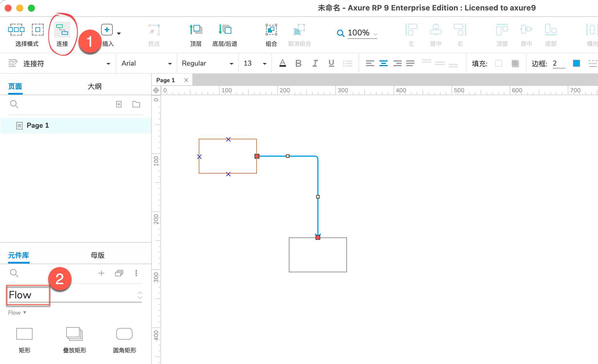Add a new folder in pages
The width and height of the screenshot is (598, 364).
click(136, 104)
